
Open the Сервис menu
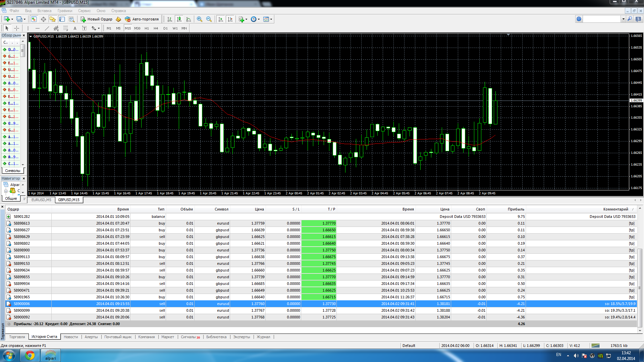[x=84, y=11]
